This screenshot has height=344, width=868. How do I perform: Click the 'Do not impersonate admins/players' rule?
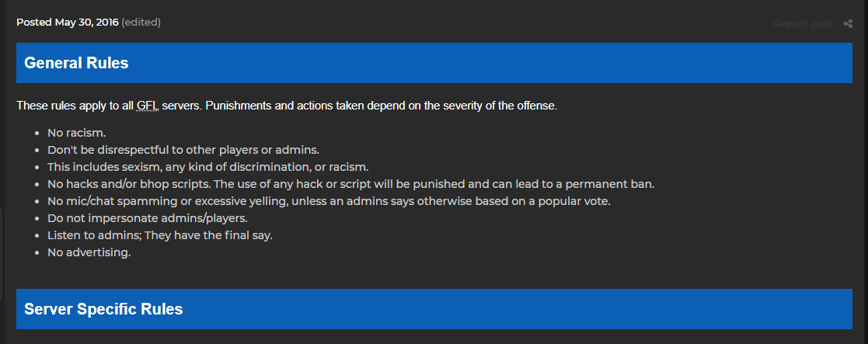click(x=147, y=218)
